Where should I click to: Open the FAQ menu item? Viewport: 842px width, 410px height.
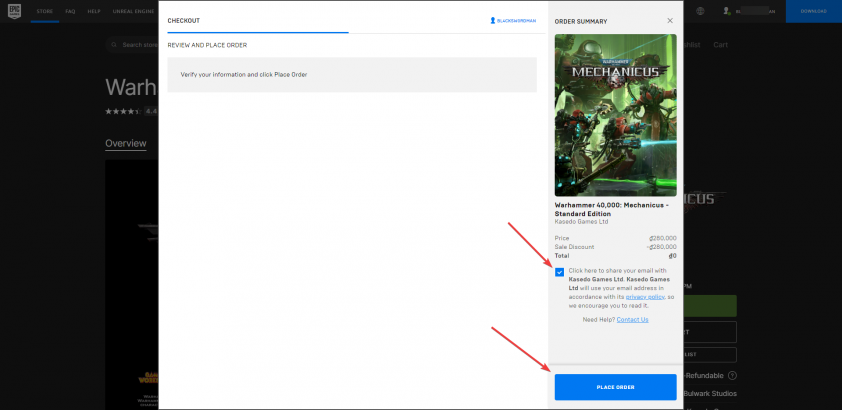[x=70, y=11]
